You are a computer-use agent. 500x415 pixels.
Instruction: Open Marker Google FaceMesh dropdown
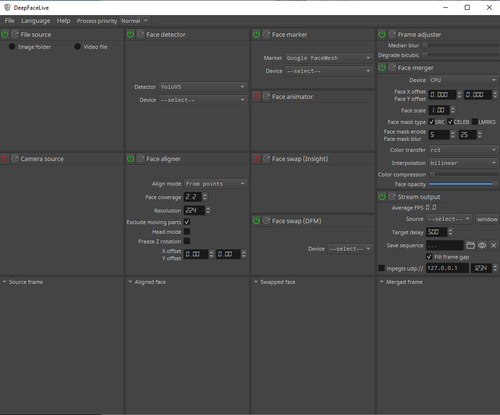[x=329, y=58]
